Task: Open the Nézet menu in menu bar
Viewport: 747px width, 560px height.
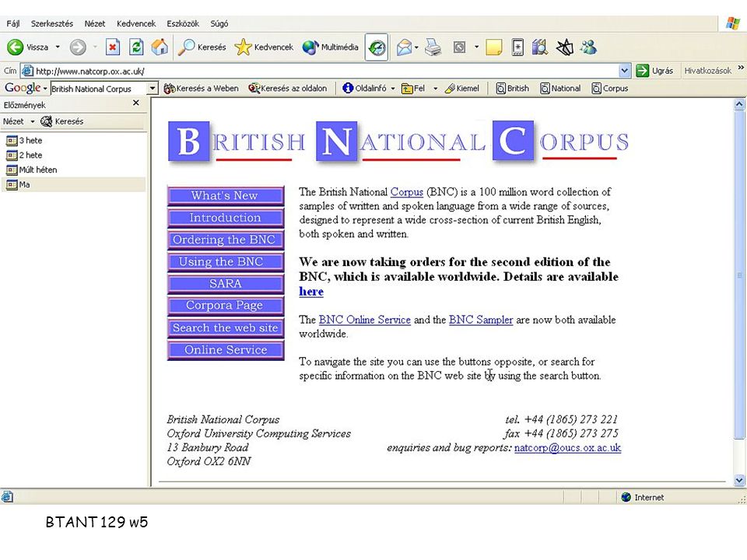Action: click(x=94, y=23)
